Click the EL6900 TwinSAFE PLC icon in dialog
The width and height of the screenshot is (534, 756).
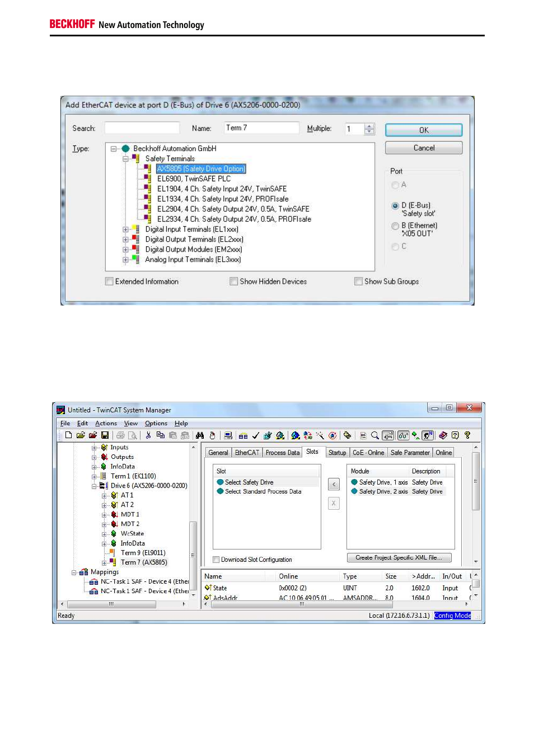[147, 179]
